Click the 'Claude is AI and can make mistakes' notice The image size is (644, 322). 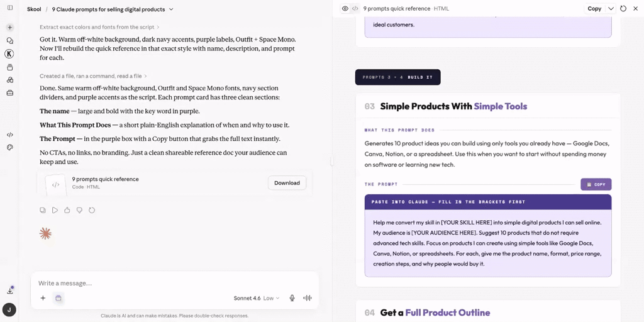coord(175,316)
